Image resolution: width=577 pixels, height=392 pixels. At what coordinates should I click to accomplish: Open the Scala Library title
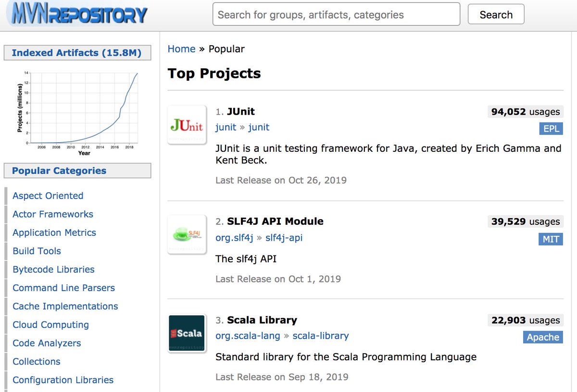pos(262,320)
